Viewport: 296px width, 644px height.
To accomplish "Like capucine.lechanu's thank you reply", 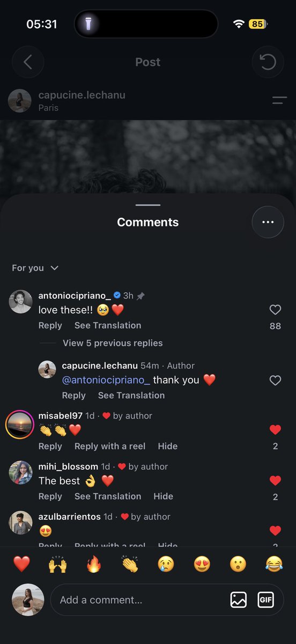I will (x=275, y=380).
